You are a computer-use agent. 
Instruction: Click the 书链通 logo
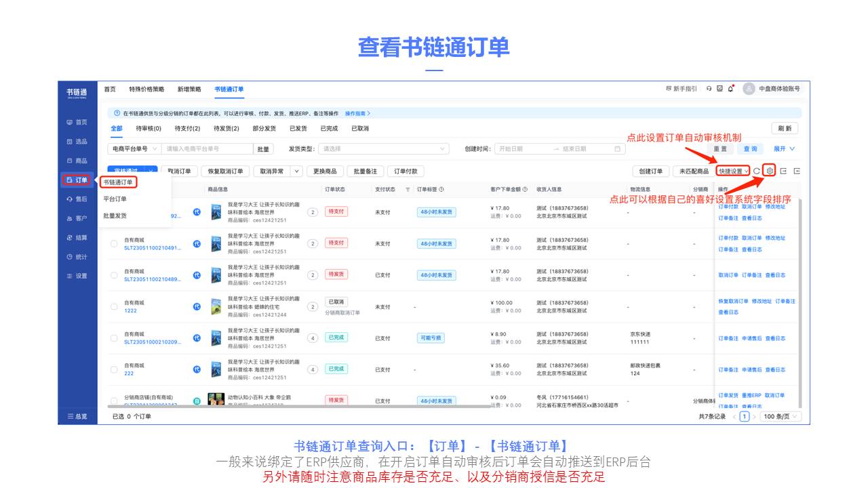(77, 93)
